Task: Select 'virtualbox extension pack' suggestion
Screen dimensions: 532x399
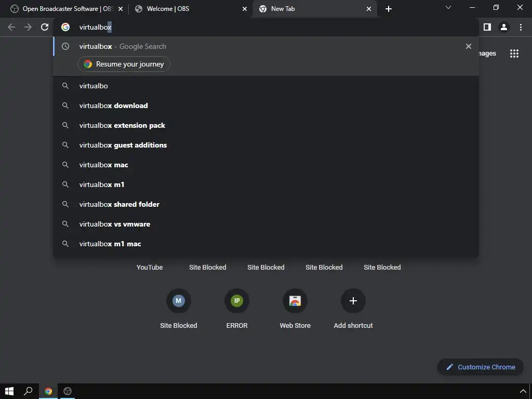Action: [x=266, y=125]
